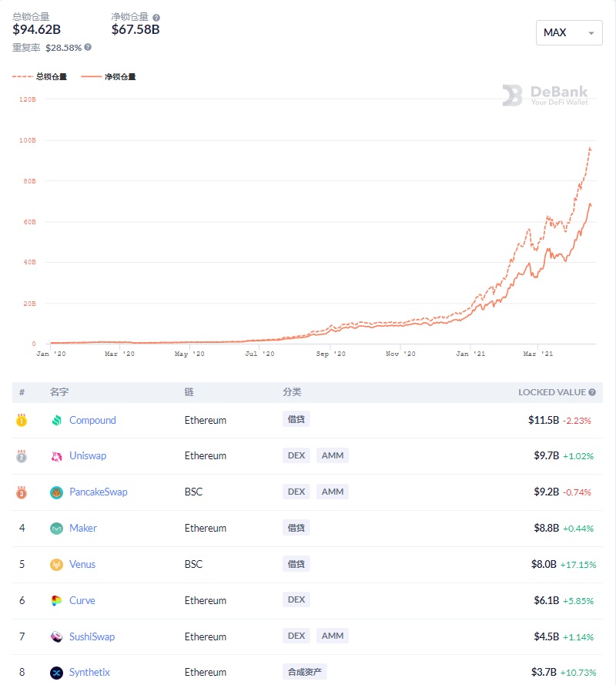Click Compound's $11.5B locked value
This screenshot has height=685, width=616.
coord(544,420)
